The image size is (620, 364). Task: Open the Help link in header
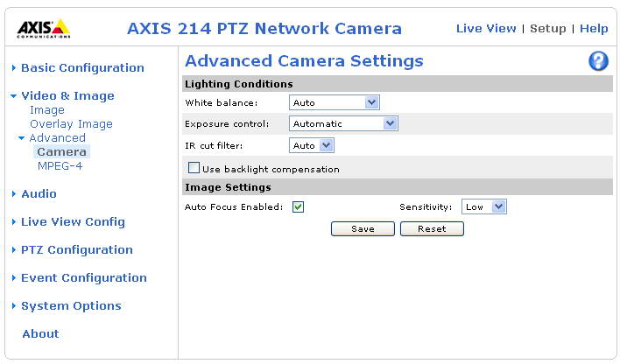coord(594,29)
